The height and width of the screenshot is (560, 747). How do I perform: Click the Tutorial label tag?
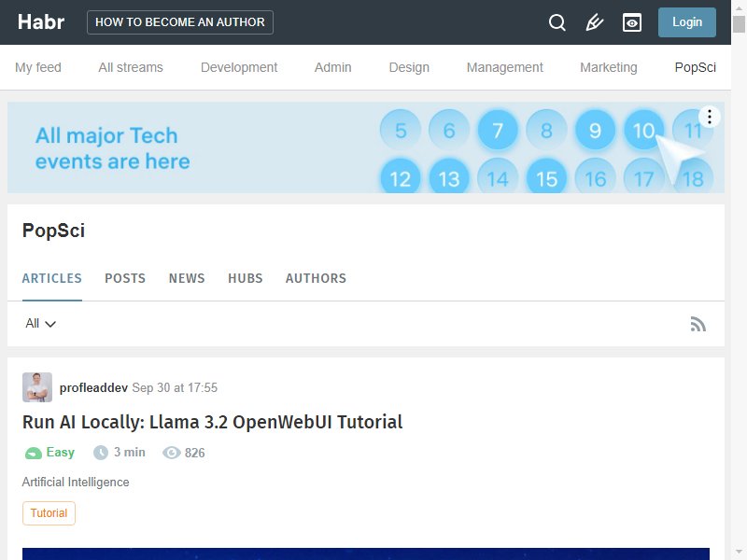click(x=49, y=513)
